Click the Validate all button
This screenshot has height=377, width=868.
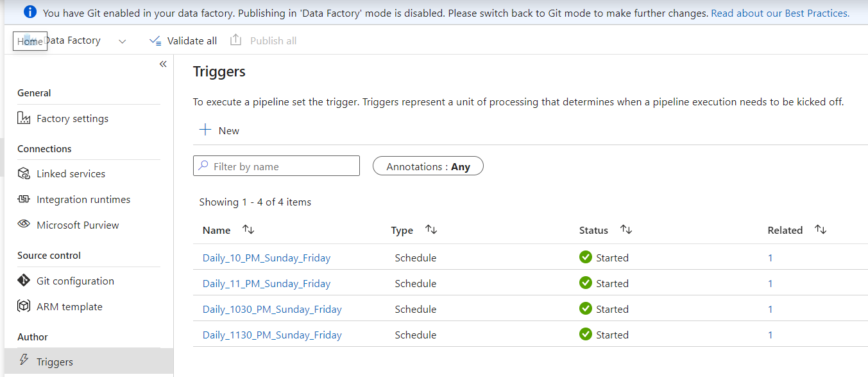pyautogui.click(x=183, y=40)
